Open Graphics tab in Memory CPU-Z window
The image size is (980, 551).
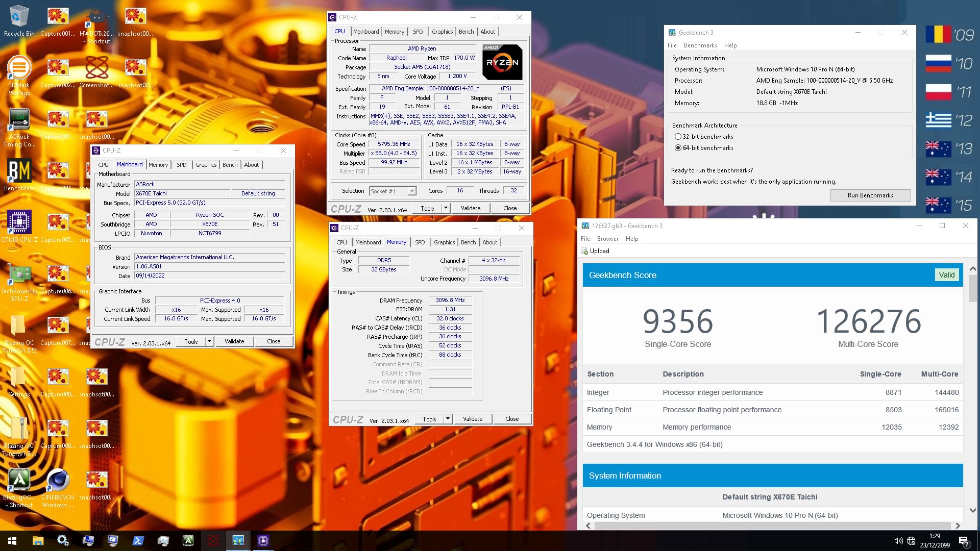point(444,242)
